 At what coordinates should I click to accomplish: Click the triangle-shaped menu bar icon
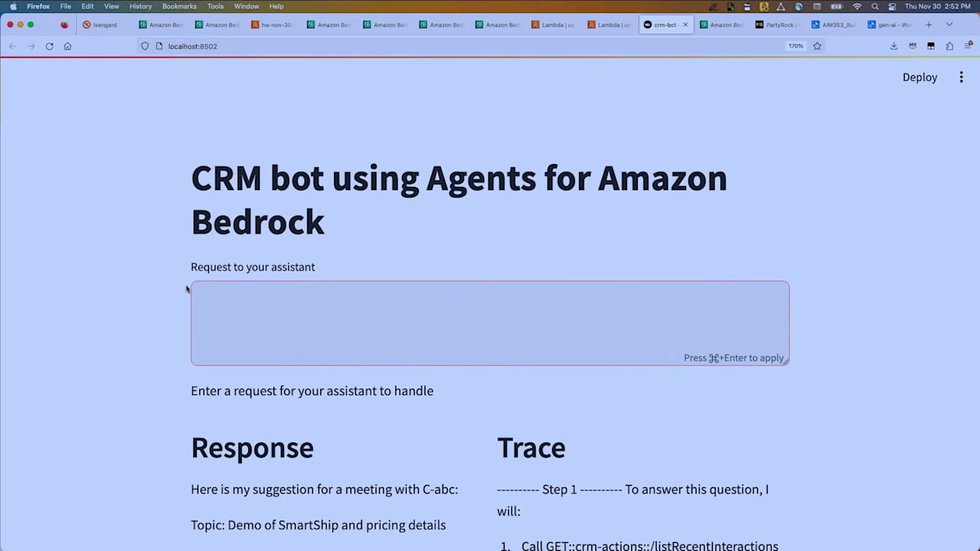[x=781, y=6]
